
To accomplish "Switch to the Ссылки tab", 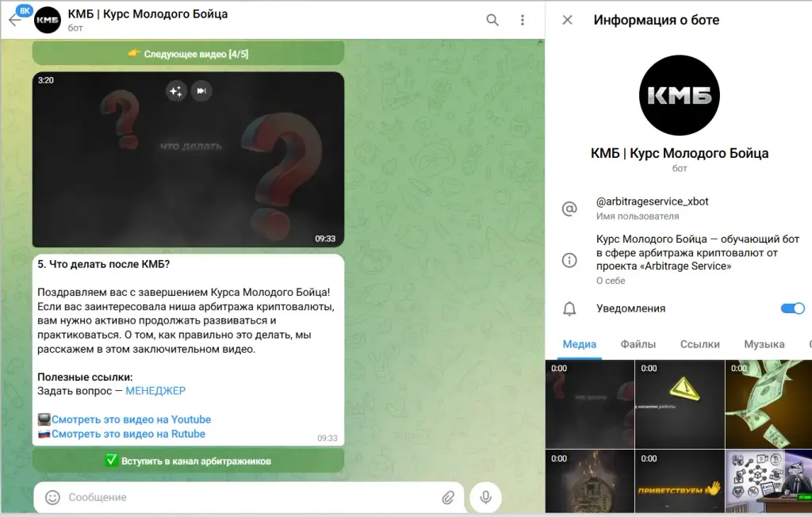I will [x=699, y=344].
